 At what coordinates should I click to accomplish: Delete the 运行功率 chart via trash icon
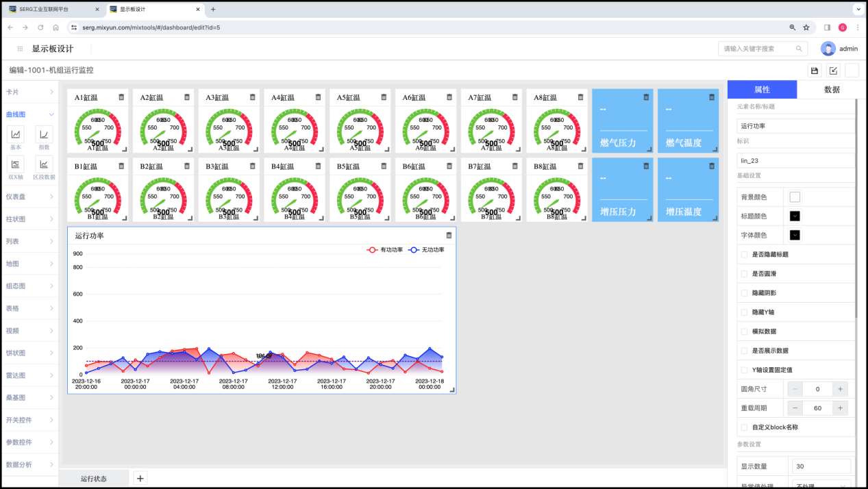point(449,235)
